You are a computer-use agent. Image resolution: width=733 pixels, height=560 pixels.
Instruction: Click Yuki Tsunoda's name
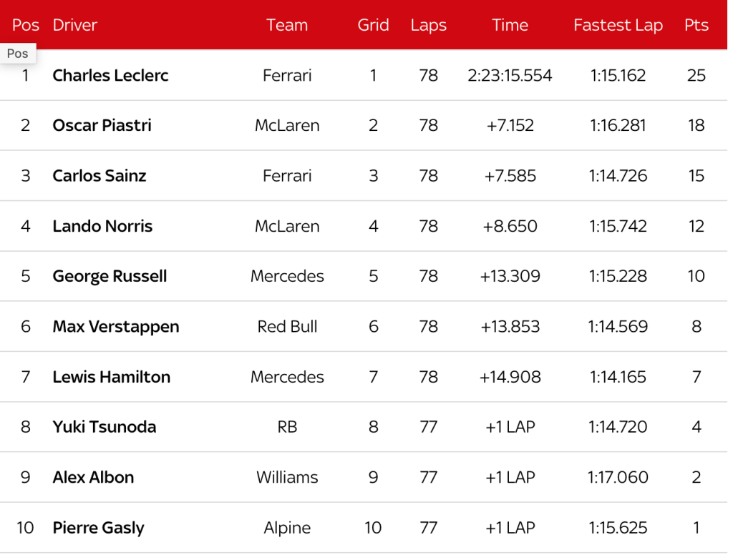pyautogui.click(x=104, y=427)
